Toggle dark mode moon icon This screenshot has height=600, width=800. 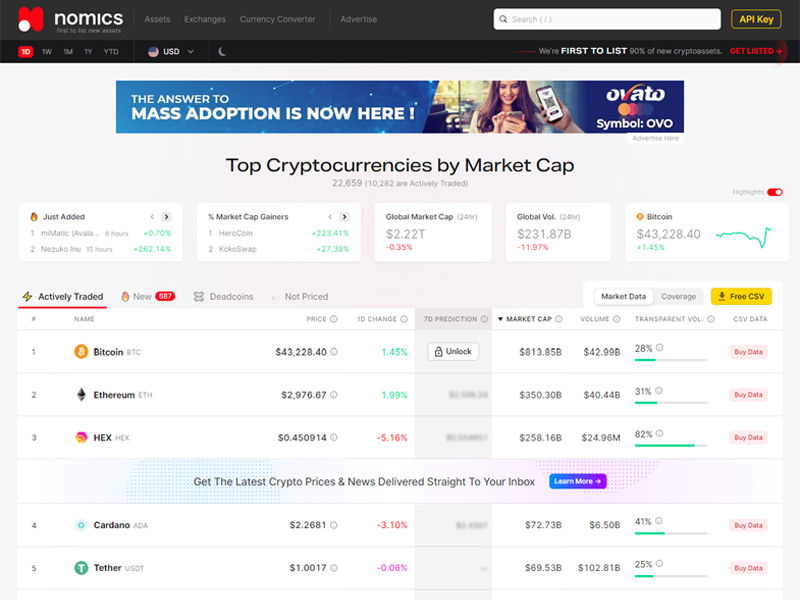click(x=222, y=52)
